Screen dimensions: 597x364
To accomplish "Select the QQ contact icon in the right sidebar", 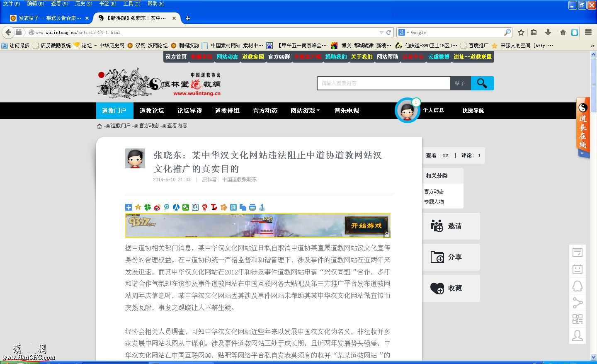I will coord(577,286).
